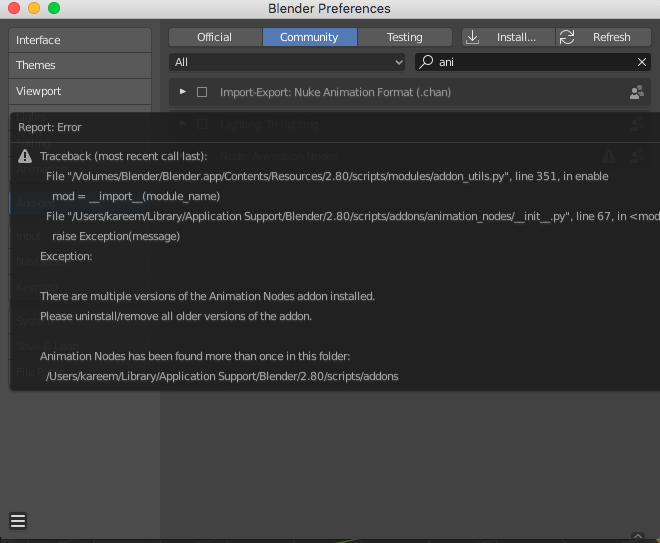Click the Install download arrow icon
This screenshot has height=543, width=660.
click(x=473, y=37)
